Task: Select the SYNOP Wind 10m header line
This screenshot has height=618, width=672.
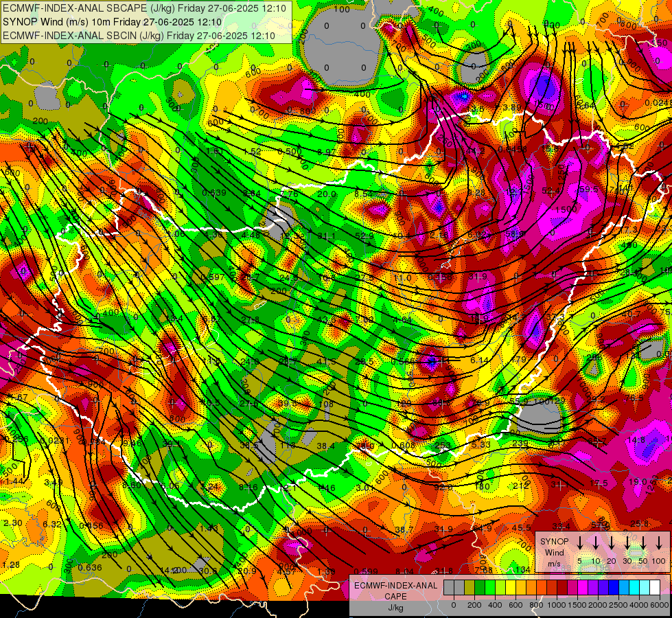Action: point(113,22)
